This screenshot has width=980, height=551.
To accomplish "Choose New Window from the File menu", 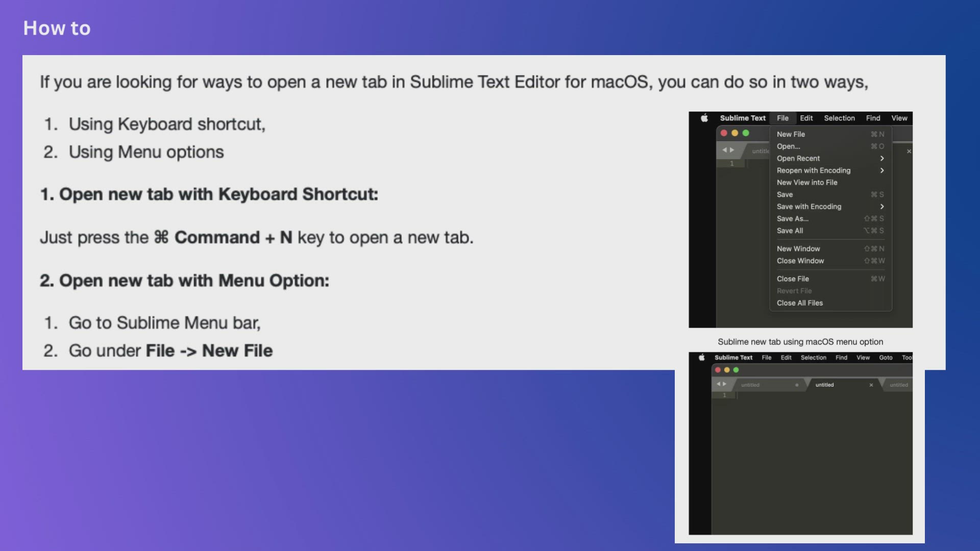I will click(x=830, y=248).
